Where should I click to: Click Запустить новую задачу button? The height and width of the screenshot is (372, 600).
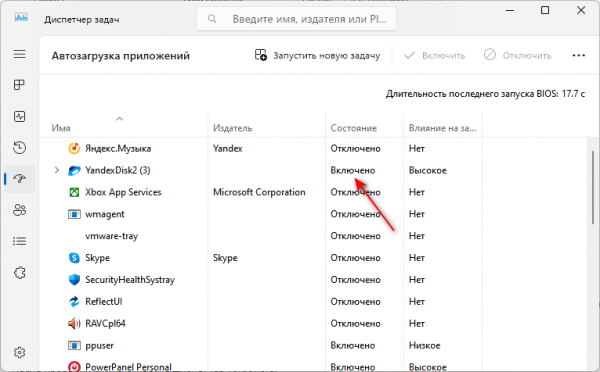point(317,55)
